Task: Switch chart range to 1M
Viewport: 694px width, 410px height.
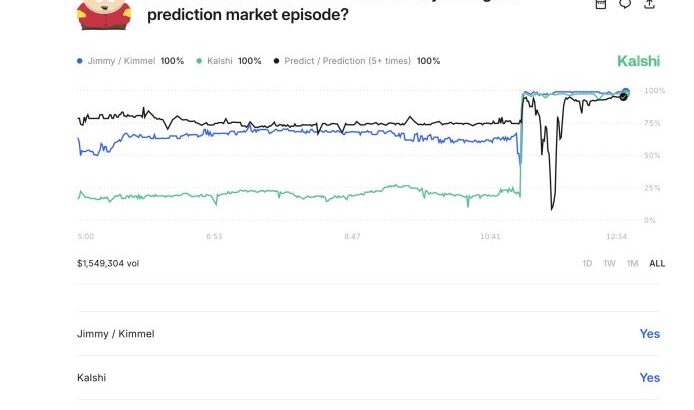Action: click(x=632, y=263)
